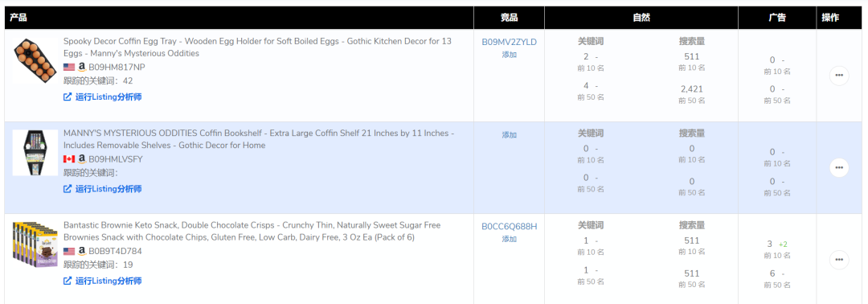The width and height of the screenshot is (868, 304).
Task: Select the Bantastic Brownie product thumbnail
Action: [x=35, y=244]
